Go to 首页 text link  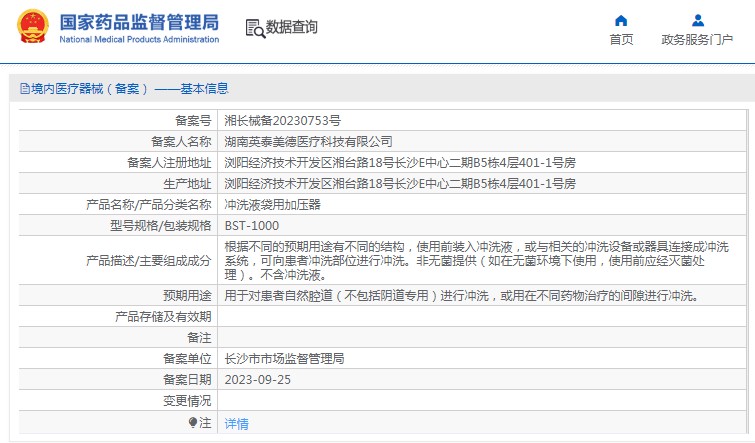point(621,39)
